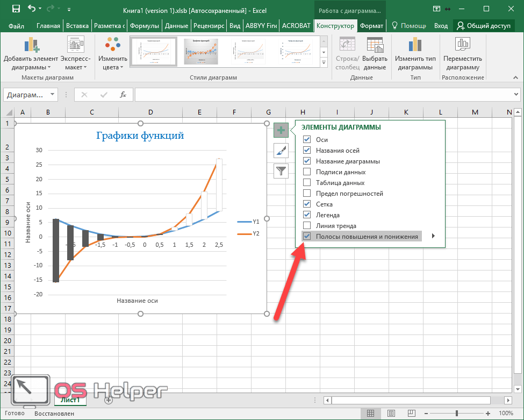Viewport: 524px width, 420px height.
Task: Click the Save icon in quick access toolbar
Action: pos(16,9)
